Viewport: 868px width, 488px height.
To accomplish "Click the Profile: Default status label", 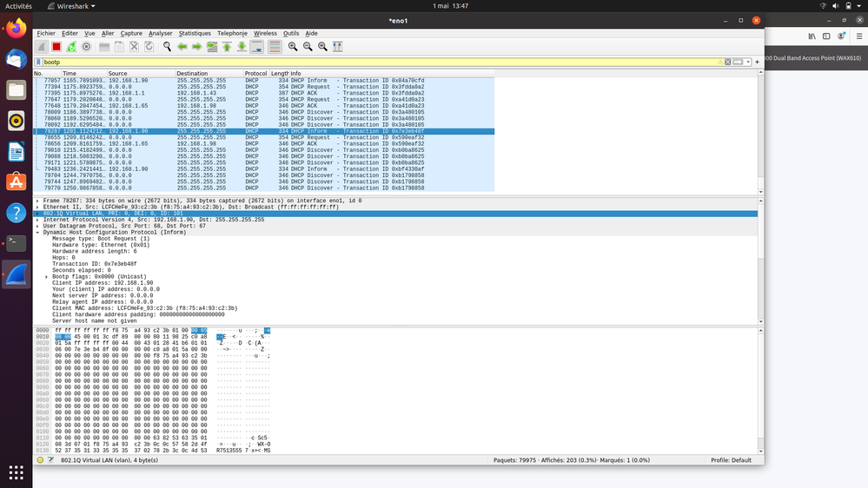I will 730,460.
